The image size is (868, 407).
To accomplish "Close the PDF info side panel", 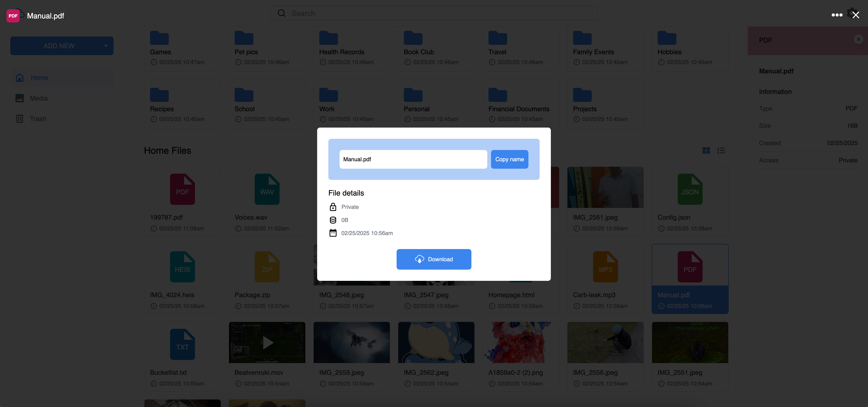I will [x=858, y=39].
